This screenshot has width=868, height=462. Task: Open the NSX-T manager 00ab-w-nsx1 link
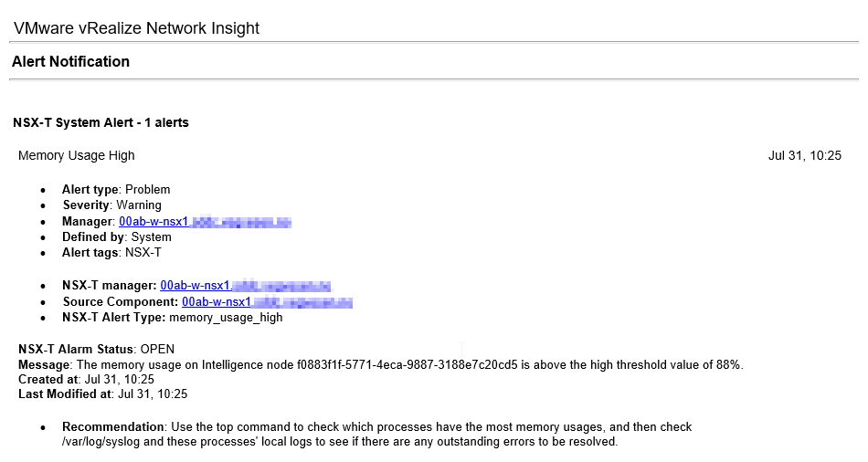[195, 286]
